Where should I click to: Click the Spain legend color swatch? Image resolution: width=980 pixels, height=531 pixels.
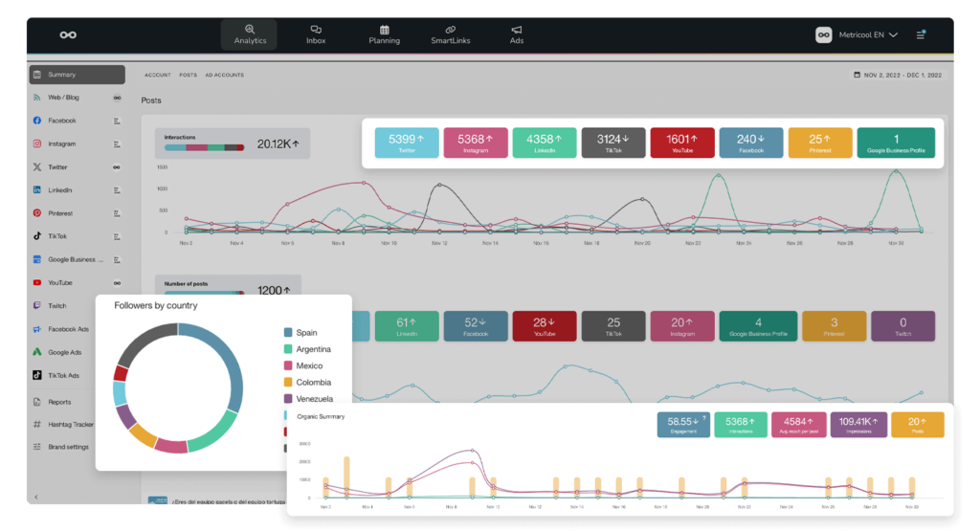pos(288,332)
